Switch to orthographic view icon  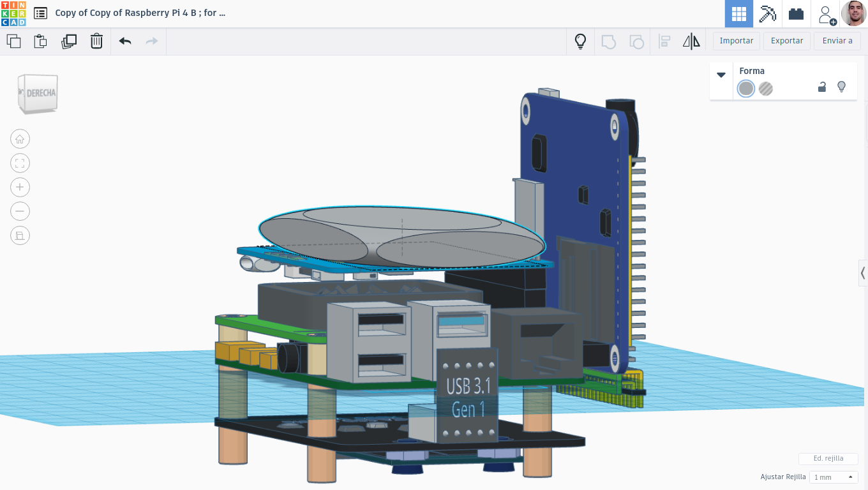tap(20, 235)
